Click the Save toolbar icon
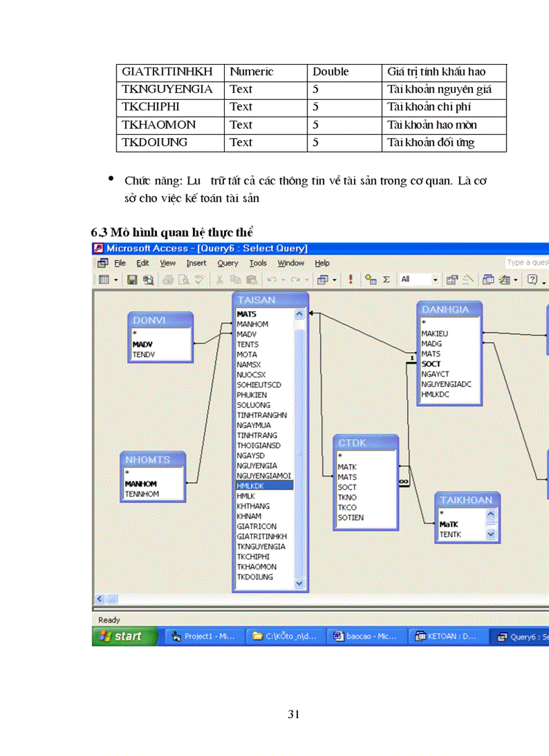 [132, 279]
